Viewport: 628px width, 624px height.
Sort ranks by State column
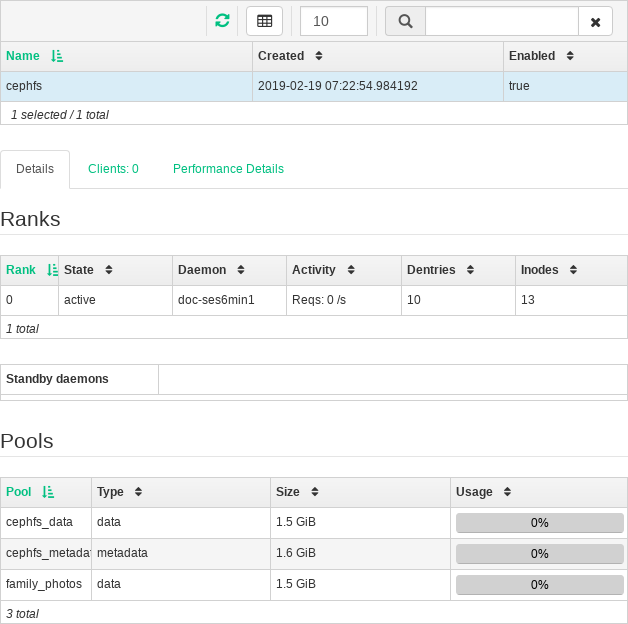pos(109,270)
